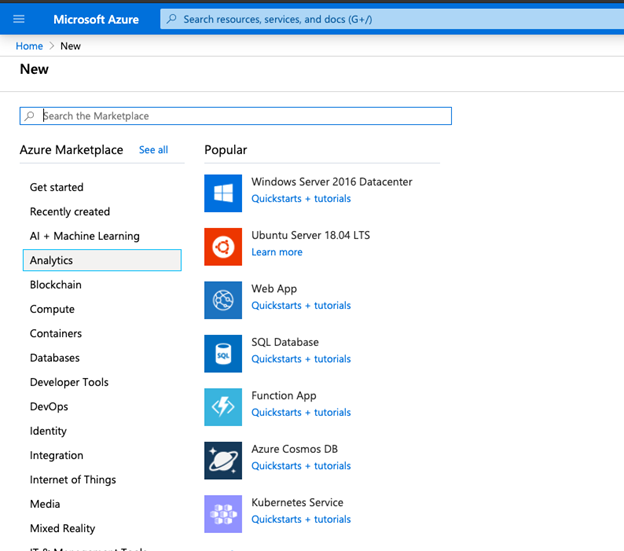
Task: Go to Home in the breadcrumb
Action: click(x=29, y=46)
